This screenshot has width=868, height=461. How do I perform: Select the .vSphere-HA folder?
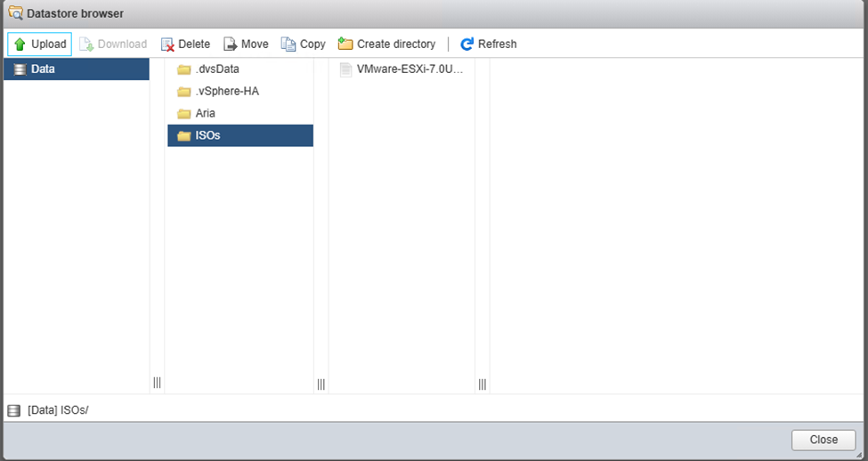pyautogui.click(x=227, y=92)
